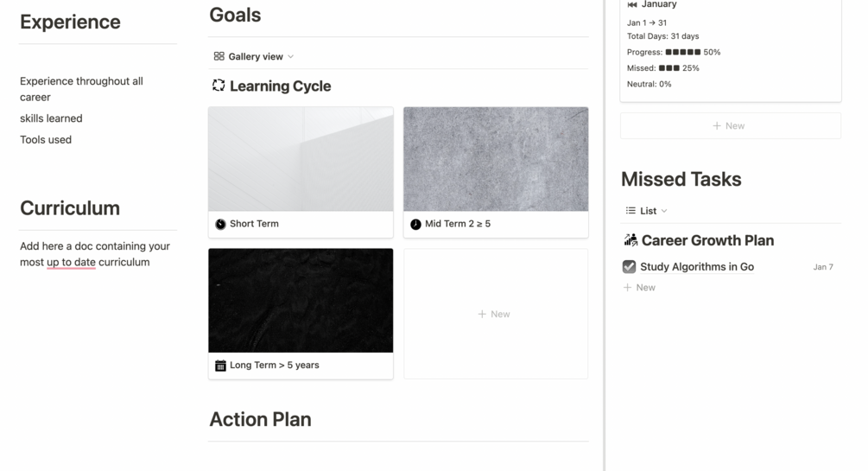Image resolution: width=868 pixels, height=471 pixels.
Task: Open the List view dropdown arrow
Action: click(x=663, y=211)
